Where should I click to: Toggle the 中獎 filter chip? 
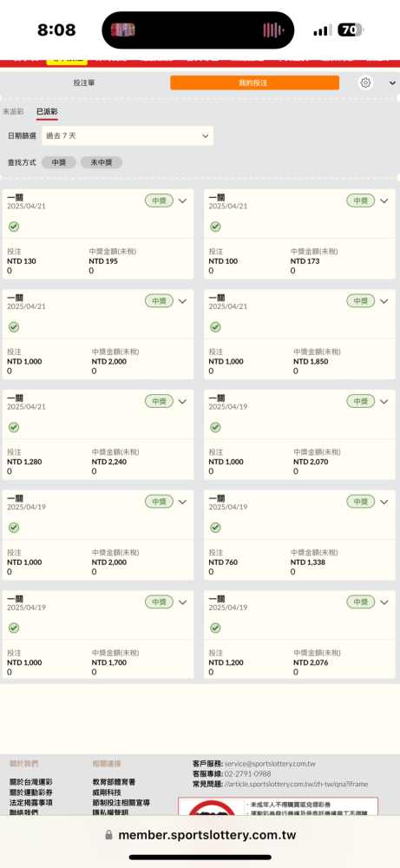pos(59,162)
